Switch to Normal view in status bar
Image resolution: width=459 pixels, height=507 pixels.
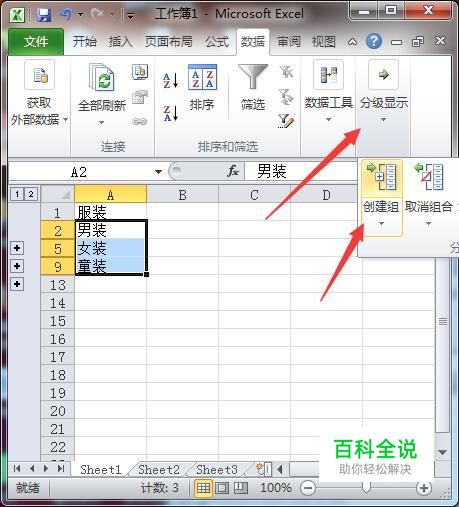coord(203,488)
